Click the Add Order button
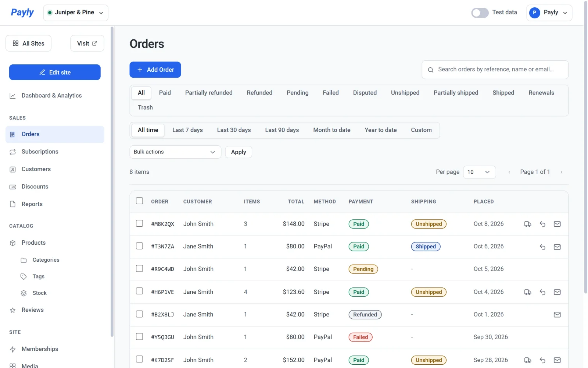 pos(155,70)
